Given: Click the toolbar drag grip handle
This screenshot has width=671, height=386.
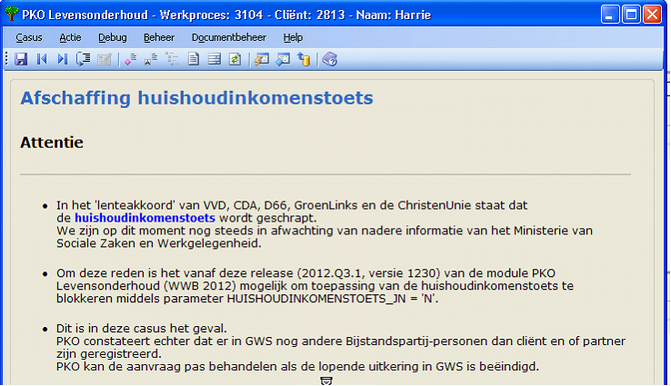Looking at the screenshot, I should tap(7, 59).
